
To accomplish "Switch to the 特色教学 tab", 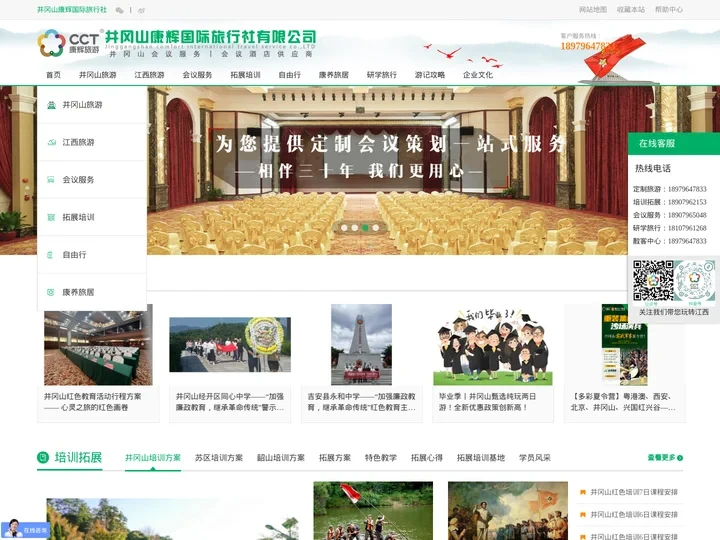I will point(381,458).
